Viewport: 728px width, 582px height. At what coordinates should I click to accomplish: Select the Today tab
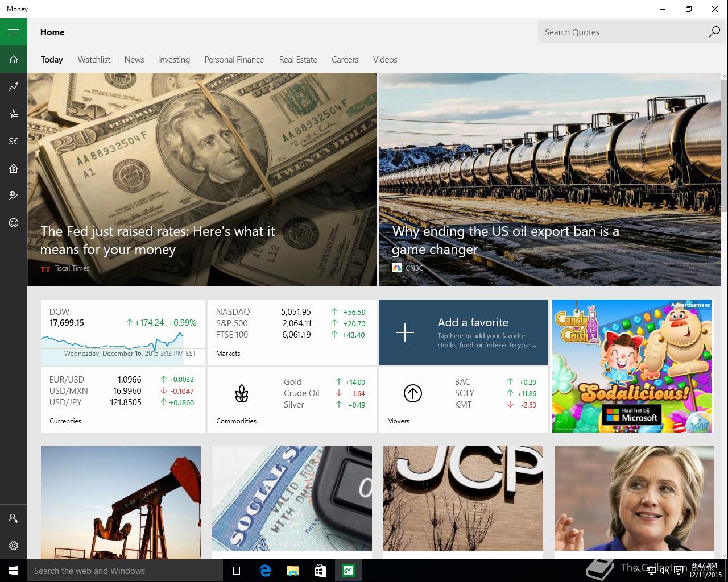click(x=52, y=60)
